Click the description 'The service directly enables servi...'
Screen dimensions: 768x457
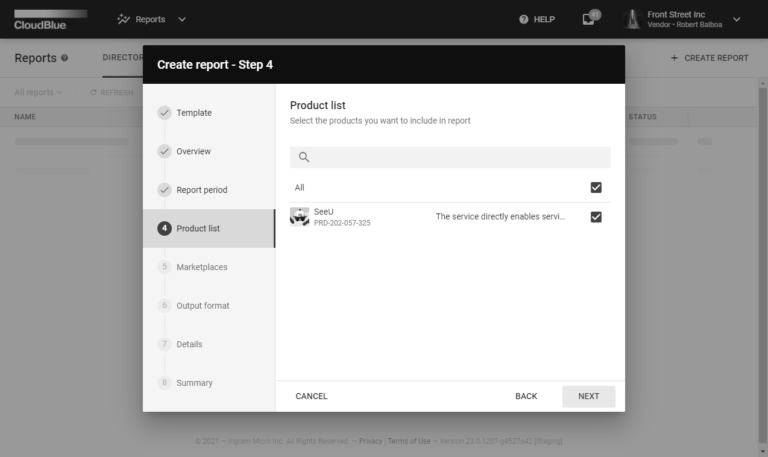click(500, 216)
